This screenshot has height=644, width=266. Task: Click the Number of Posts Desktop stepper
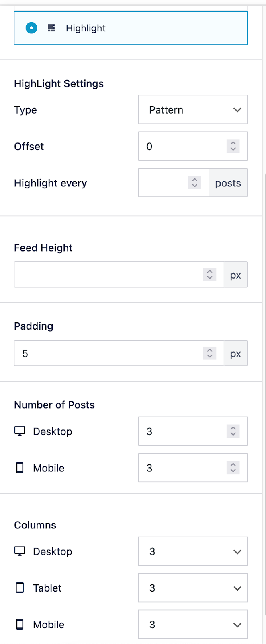(233, 431)
